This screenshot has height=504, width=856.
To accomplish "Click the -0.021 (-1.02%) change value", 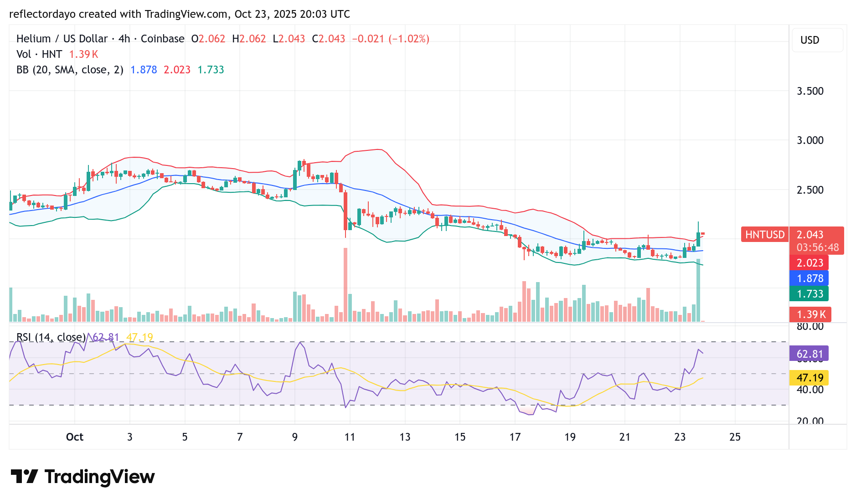I will pyautogui.click(x=391, y=39).
